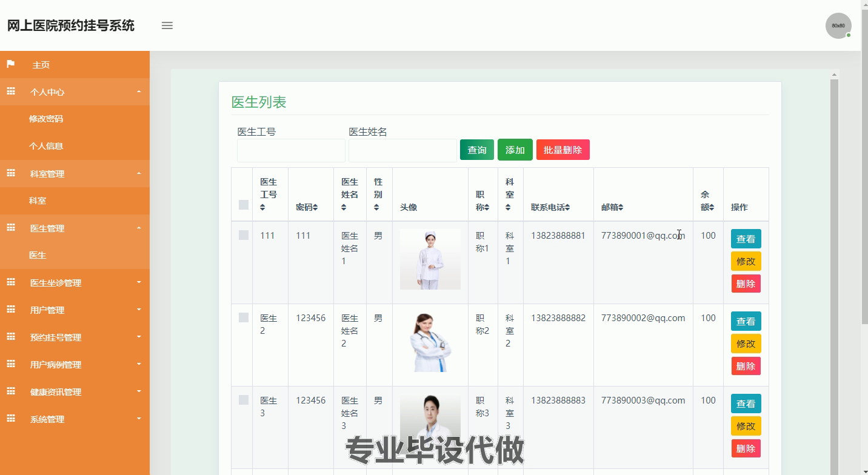Click the 网上医院预约挂号系统 title
This screenshot has width=868, height=475.
(71, 25)
